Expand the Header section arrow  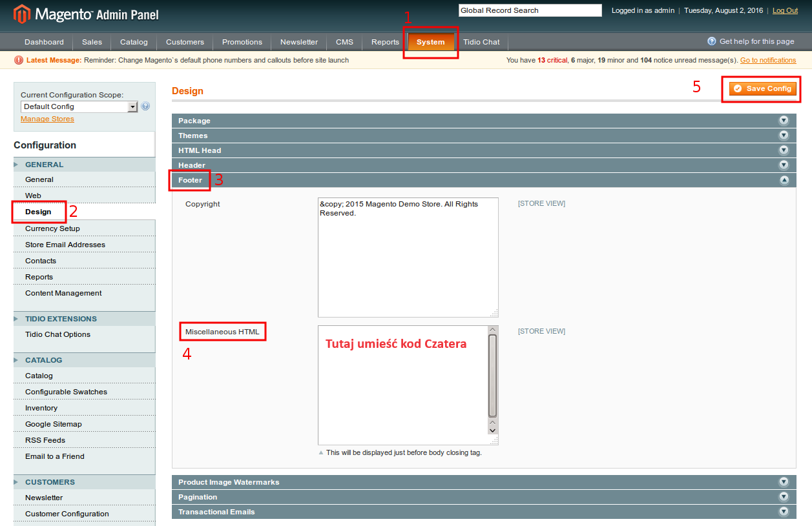point(784,165)
